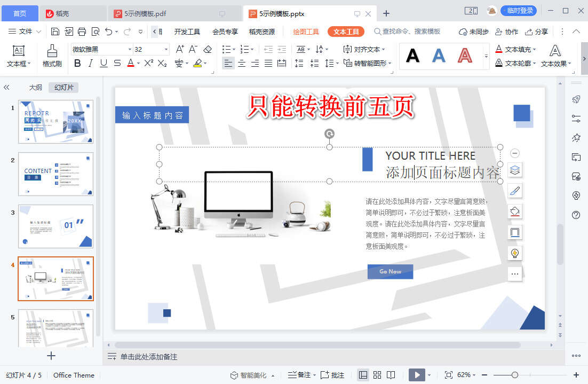Open the Text Box (文本框) tool
Image resolution: width=588 pixels, height=384 pixels.
(18, 56)
